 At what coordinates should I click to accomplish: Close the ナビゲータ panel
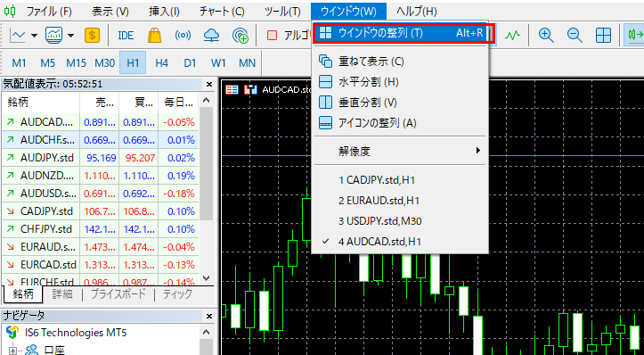tap(209, 316)
